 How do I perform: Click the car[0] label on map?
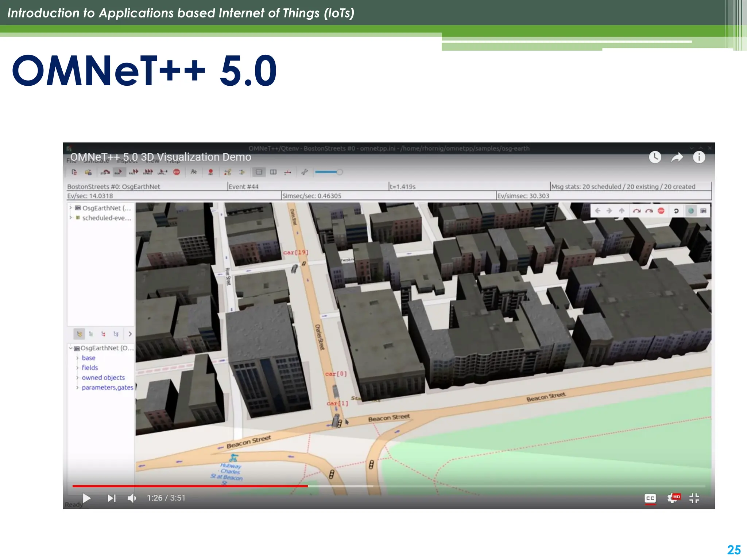(336, 374)
